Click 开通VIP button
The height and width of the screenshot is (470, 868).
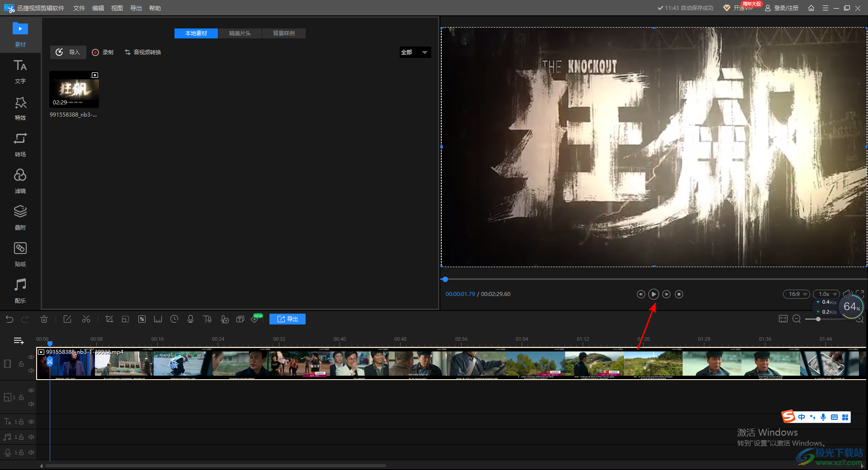[x=739, y=8]
